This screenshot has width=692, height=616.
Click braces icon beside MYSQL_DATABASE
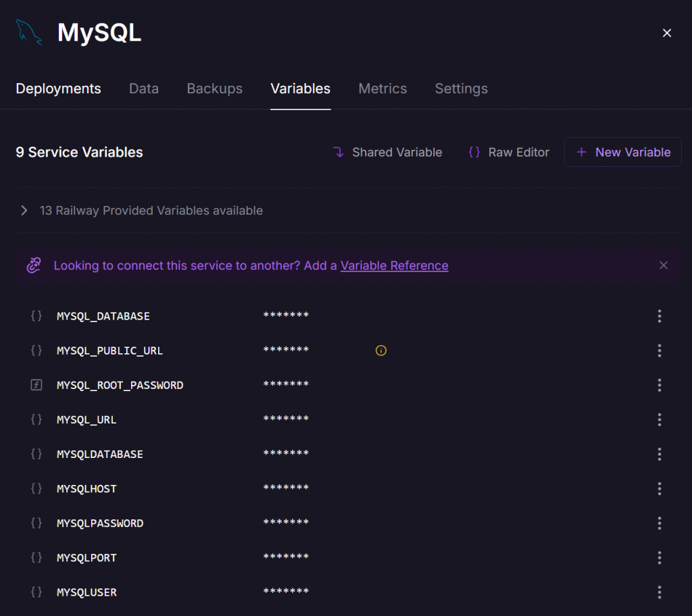36,316
